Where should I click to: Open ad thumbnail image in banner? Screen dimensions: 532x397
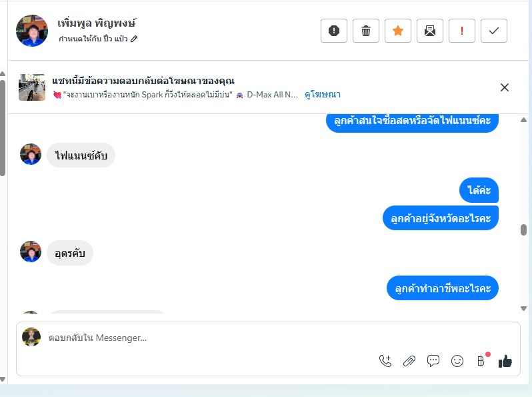coord(32,87)
